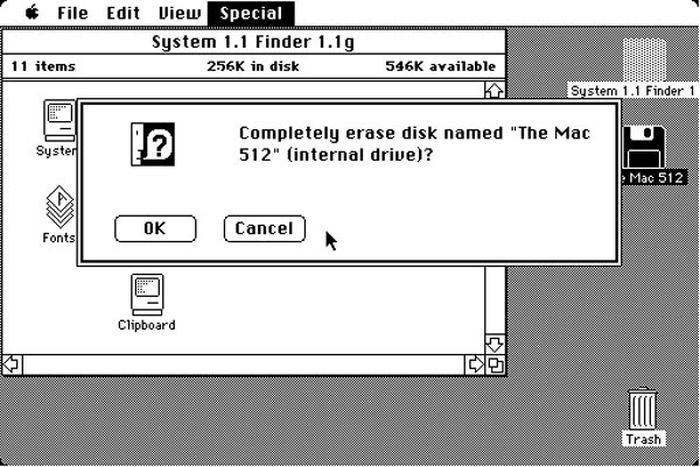
Task: Open the View menu
Action: pyautogui.click(x=180, y=13)
